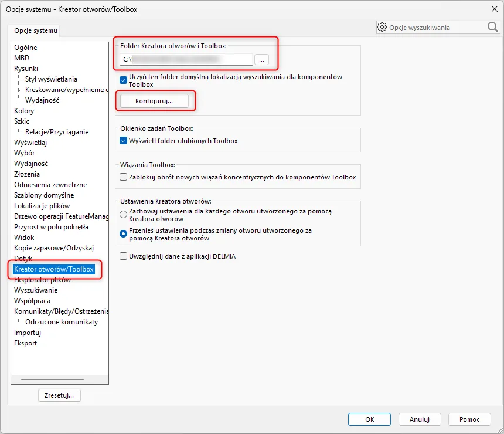This screenshot has width=504, height=434.
Task: Select Złożenia in options tree
Action: (27, 174)
